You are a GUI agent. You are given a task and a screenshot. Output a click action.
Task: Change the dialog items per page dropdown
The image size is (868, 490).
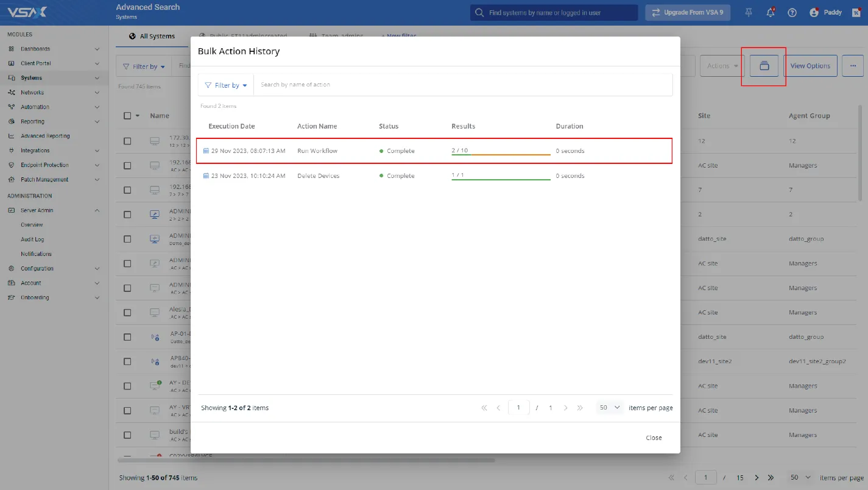pyautogui.click(x=609, y=408)
